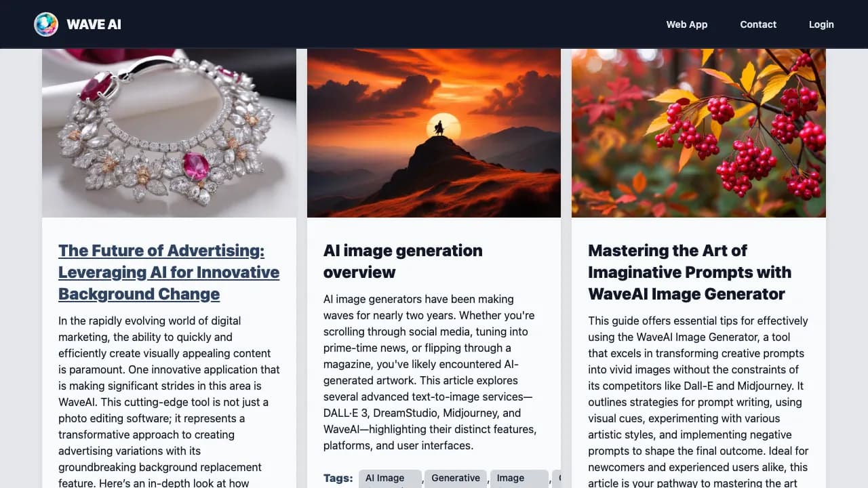
Task: Select the AI Image tag
Action: 390,479
